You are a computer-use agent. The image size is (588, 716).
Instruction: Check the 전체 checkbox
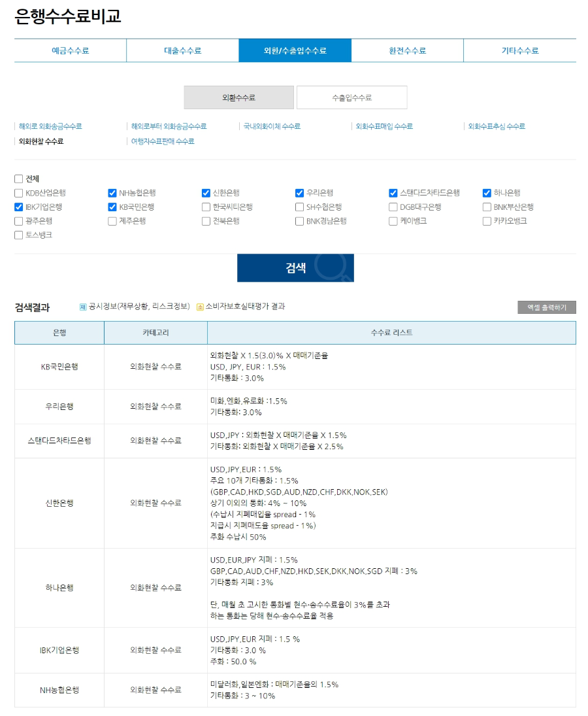coord(19,179)
